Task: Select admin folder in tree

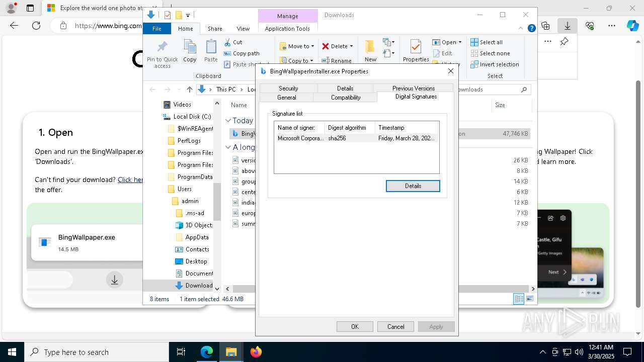Action: 185,201
